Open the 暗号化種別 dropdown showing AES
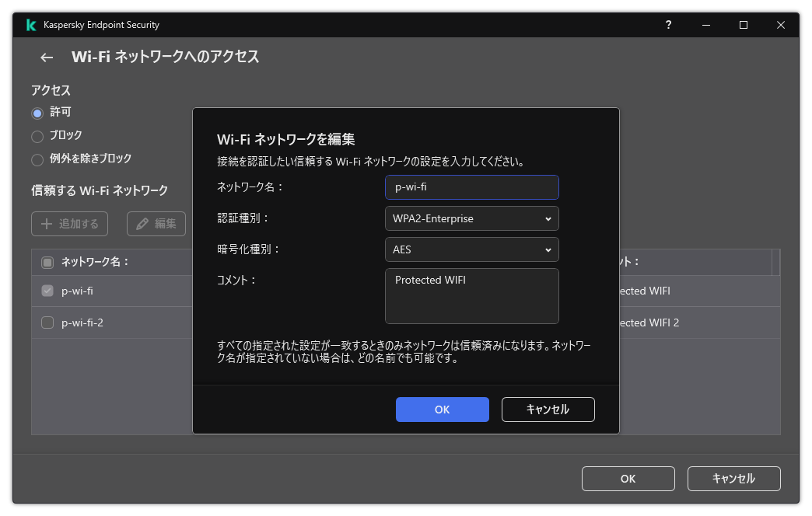 pyautogui.click(x=471, y=249)
